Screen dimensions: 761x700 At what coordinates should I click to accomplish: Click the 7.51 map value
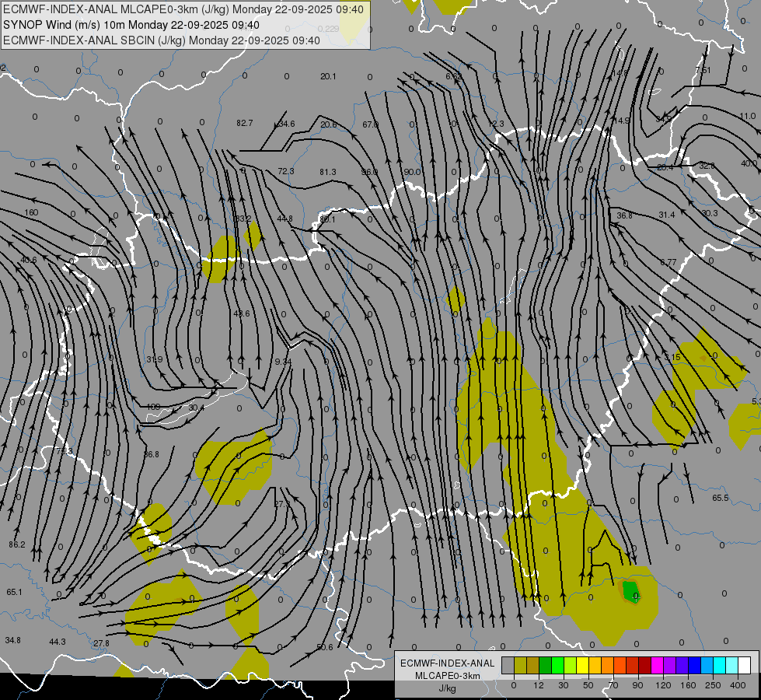[x=703, y=70]
